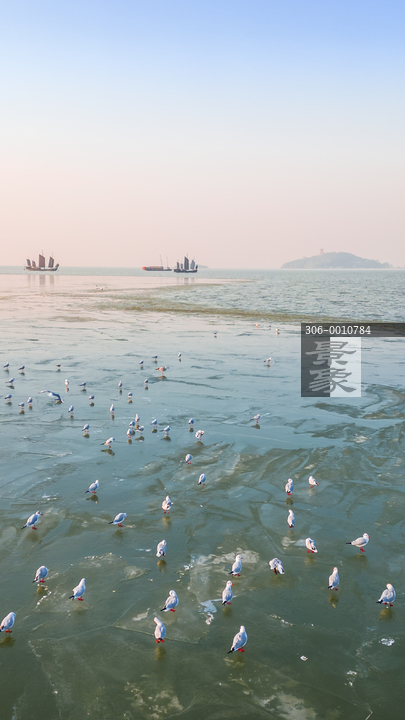
Task: Click the orange barge on the horizon
Action: [157, 268]
